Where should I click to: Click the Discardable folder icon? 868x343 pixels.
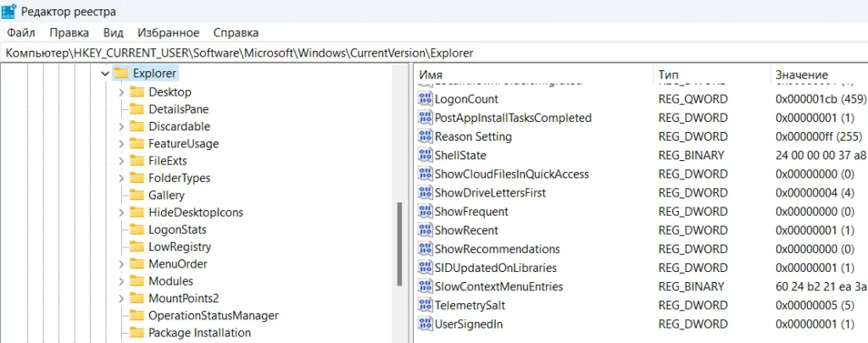[x=136, y=126]
